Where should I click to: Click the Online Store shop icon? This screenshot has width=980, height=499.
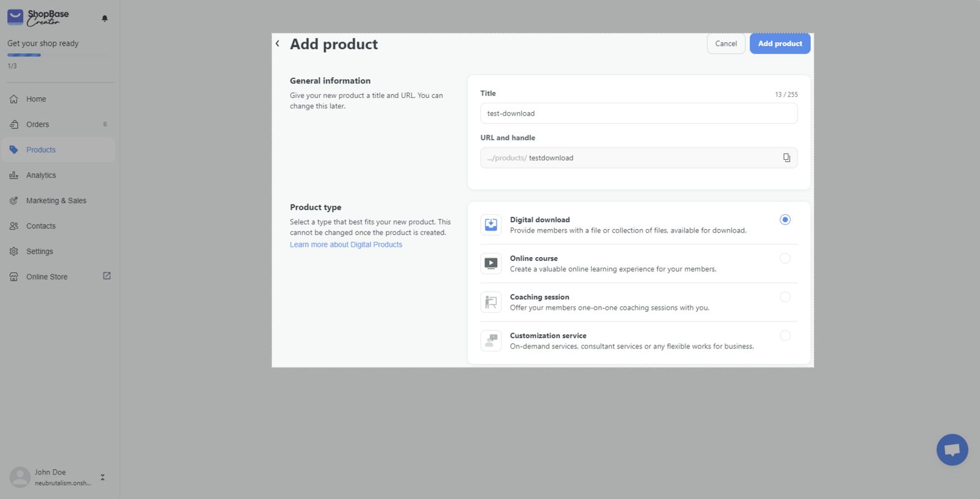coord(13,277)
